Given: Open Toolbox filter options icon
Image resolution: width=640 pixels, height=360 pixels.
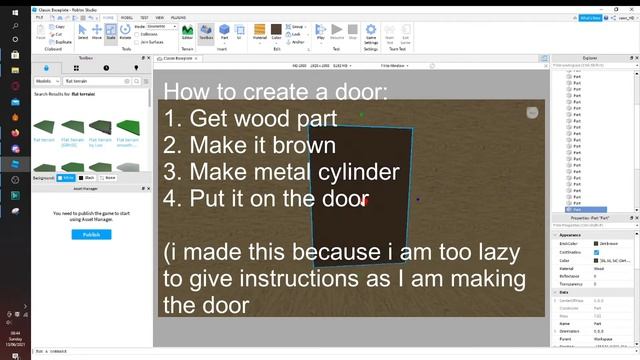Looking at the screenshot, I should point(146,81).
